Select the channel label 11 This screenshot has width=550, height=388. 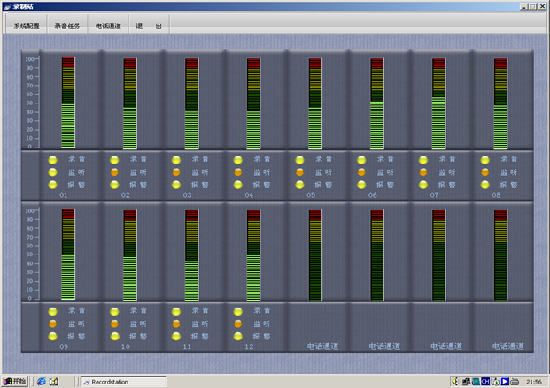coord(187,347)
